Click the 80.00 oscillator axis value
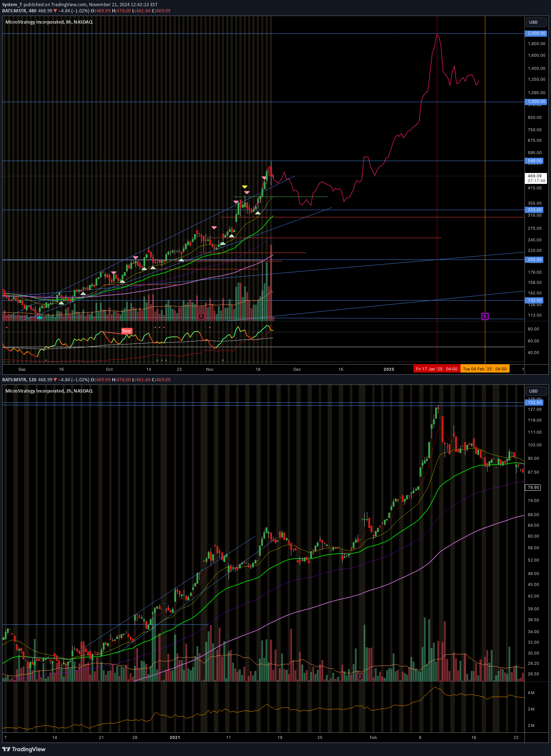 click(x=533, y=329)
